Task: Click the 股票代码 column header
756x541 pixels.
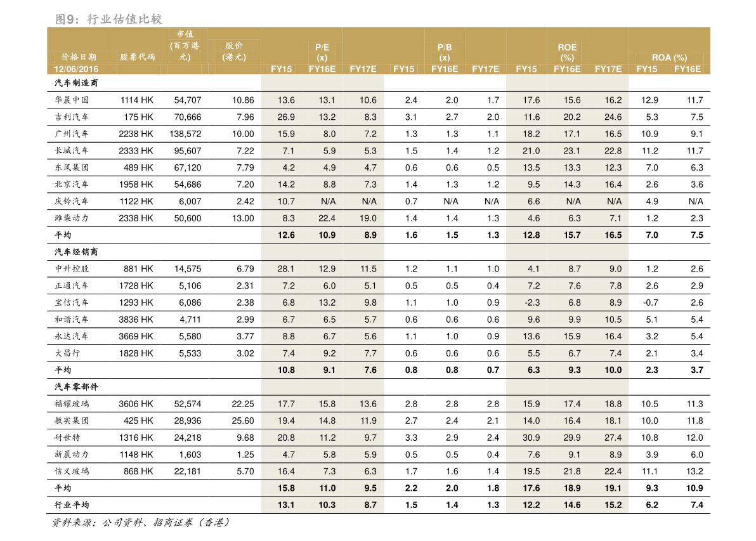Action: coord(138,57)
